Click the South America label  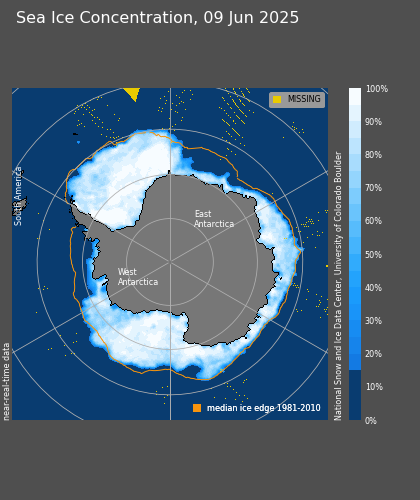(x=18, y=196)
